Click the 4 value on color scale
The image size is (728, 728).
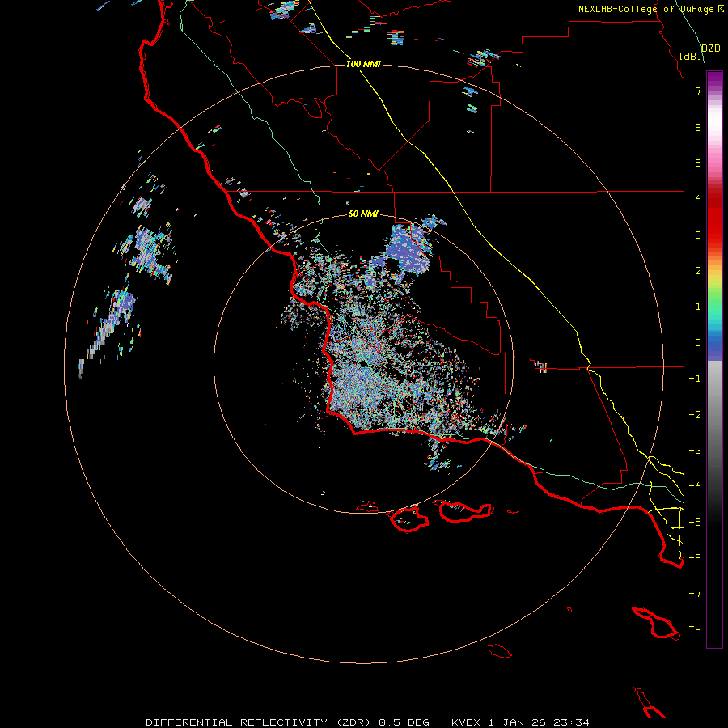coord(698,199)
